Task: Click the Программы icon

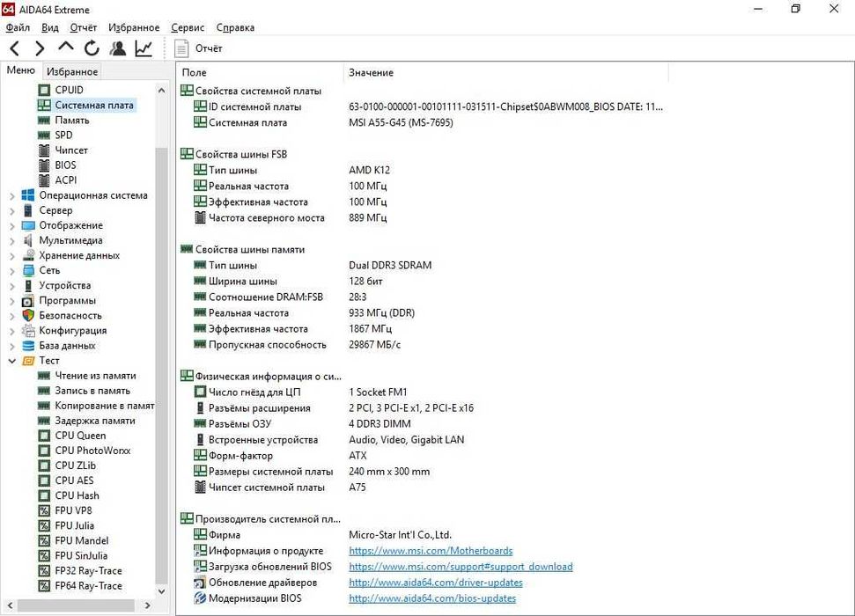Action: tap(28, 301)
